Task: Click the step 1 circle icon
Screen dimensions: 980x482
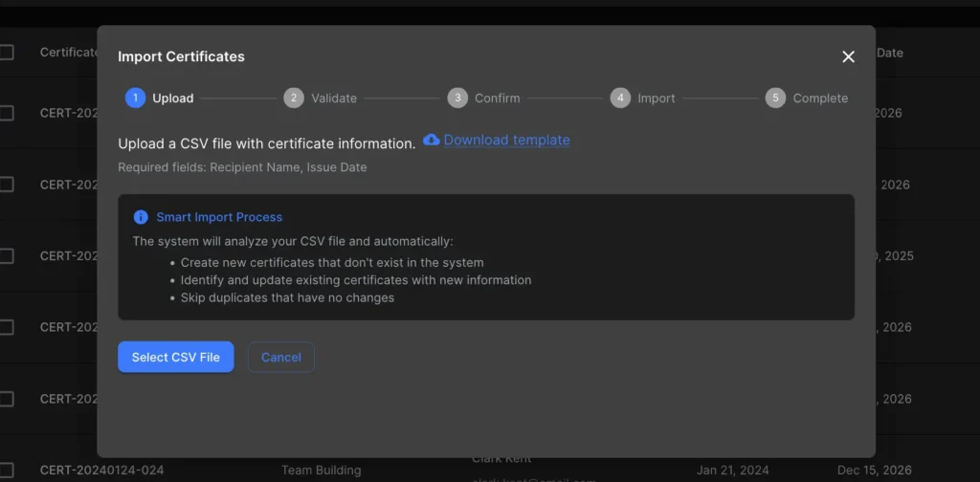Action: point(135,98)
